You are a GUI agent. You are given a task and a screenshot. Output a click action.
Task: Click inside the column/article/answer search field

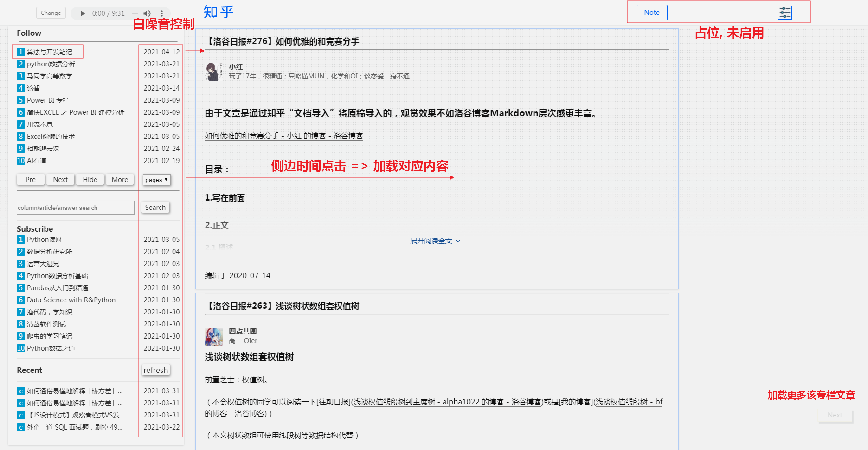click(x=75, y=207)
